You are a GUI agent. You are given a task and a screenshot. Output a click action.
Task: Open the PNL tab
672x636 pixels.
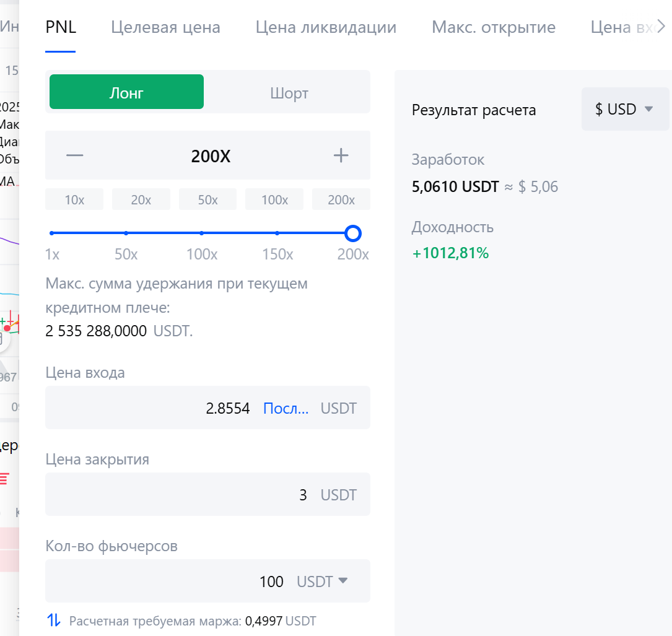tap(61, 27)
